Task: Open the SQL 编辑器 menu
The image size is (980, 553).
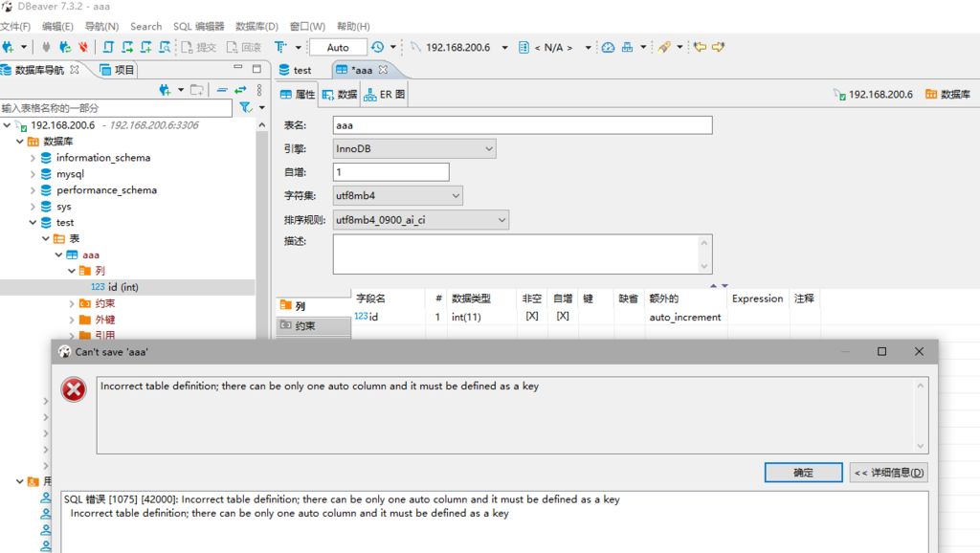Action: coord(199,26)
